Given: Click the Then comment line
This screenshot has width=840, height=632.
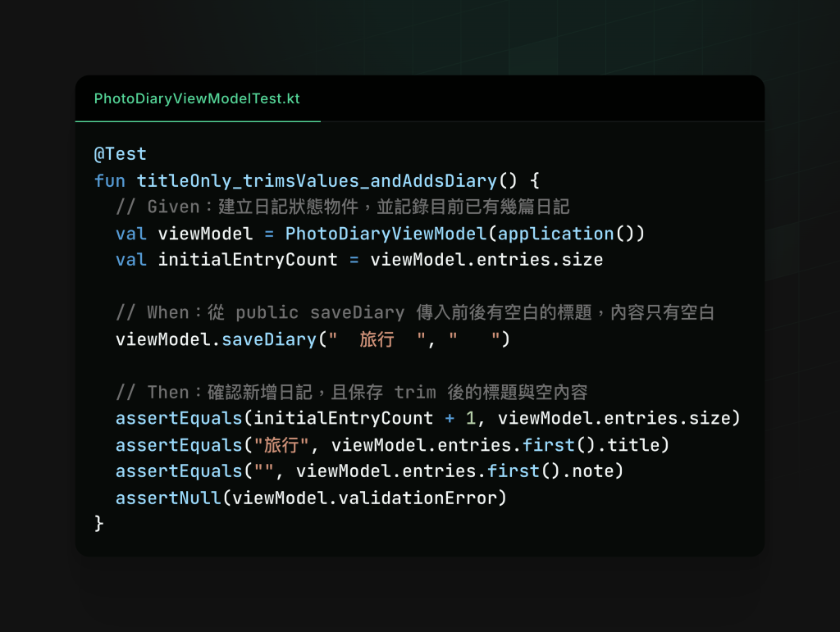Looking at the screenshot, I should (351, 393).
